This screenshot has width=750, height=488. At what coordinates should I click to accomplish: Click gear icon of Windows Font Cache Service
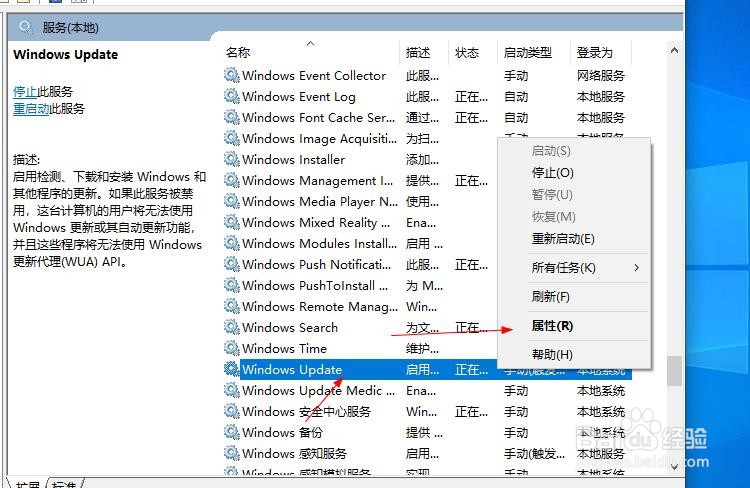pos(232,117)
